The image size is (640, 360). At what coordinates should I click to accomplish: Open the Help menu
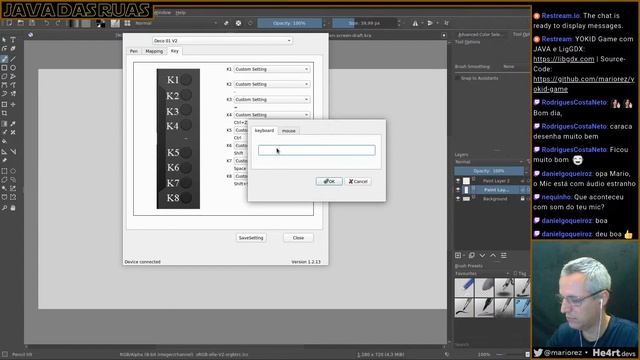(180, 13)
